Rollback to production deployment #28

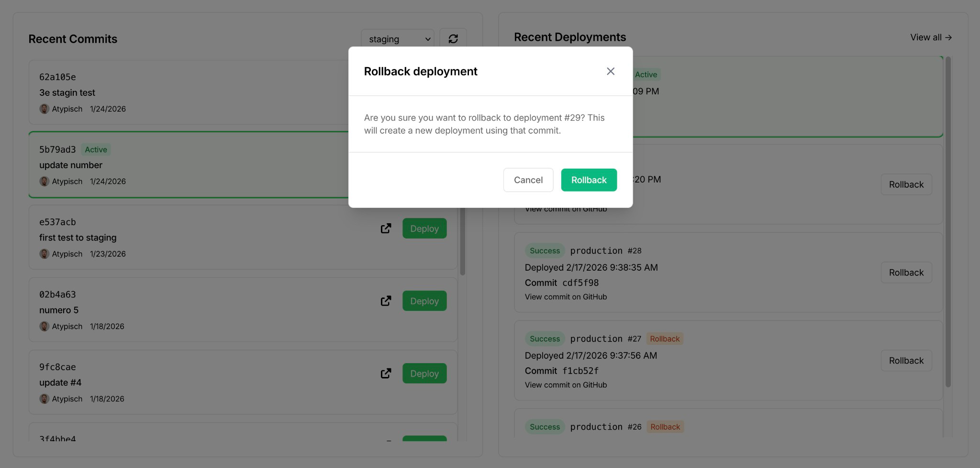(x=906, y=272)
